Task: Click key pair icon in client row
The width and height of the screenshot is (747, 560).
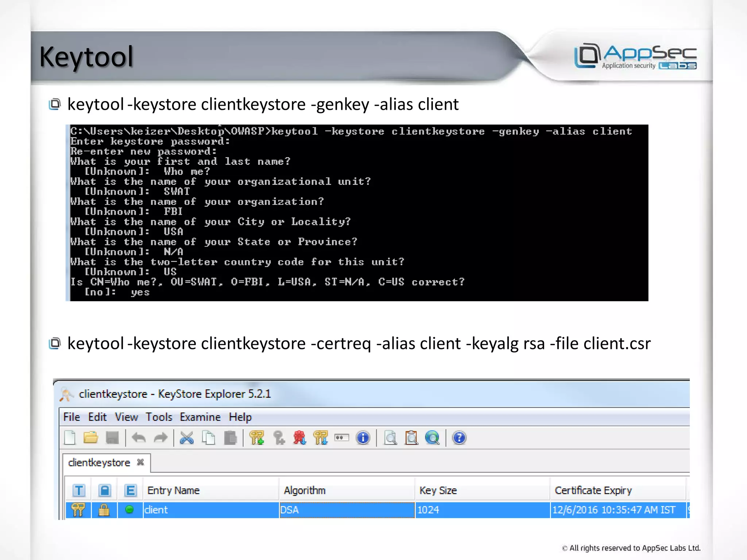Action: (x=78, y=510)
